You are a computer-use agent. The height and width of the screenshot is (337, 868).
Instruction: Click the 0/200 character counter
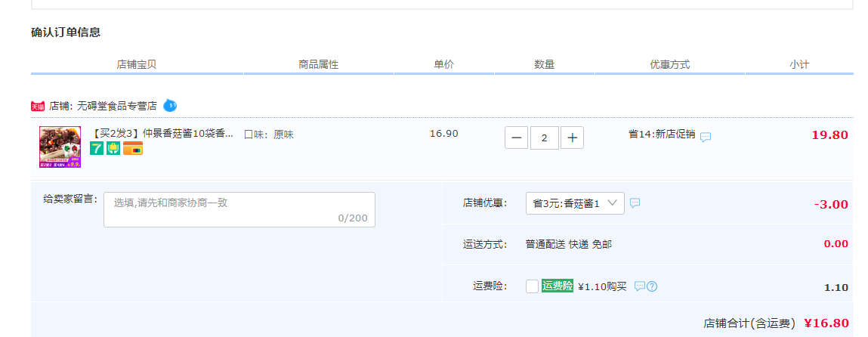(x=353, y=218)
